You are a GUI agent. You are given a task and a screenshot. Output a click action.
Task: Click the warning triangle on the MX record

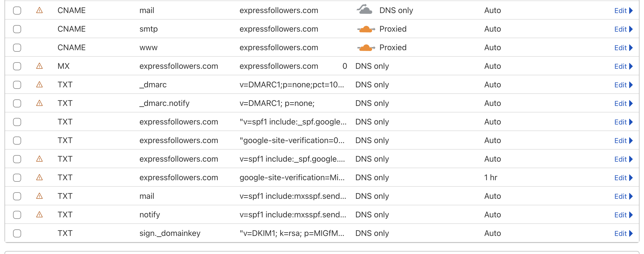[39, 66]
